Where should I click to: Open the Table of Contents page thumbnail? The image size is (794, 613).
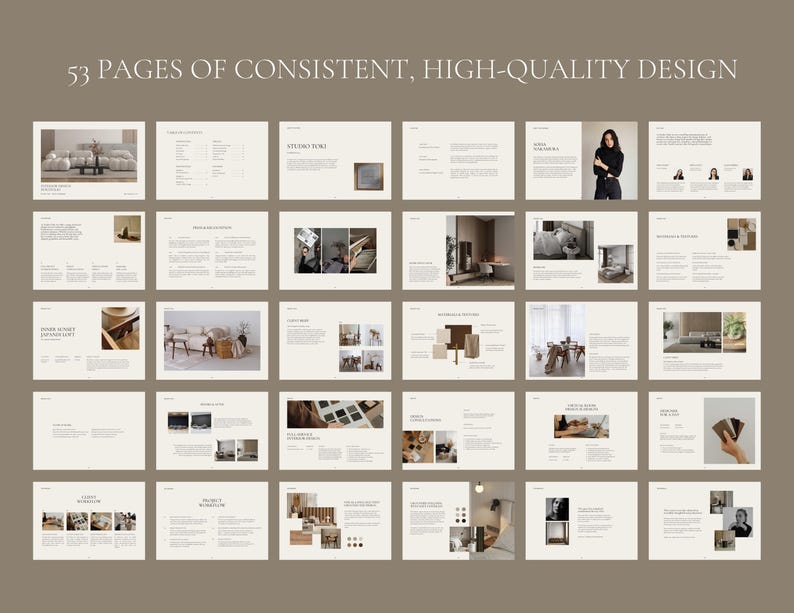(212, 160)
